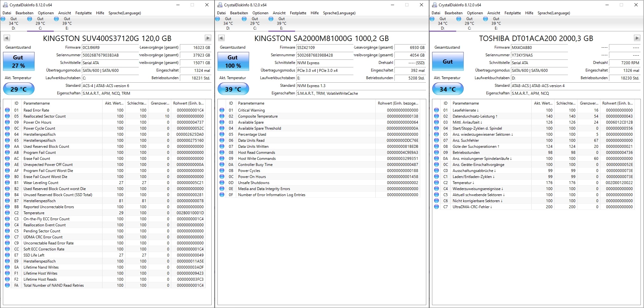Click Akt. Wert column header in TOSHIBA window
Viewport: 644px width, 308px height.
point(543,103)
